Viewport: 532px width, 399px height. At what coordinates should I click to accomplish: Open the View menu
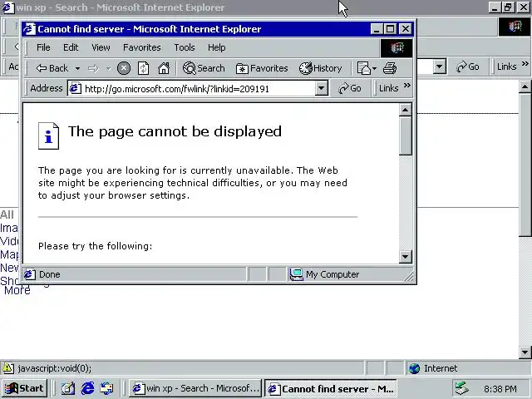[x=101, y=47]
